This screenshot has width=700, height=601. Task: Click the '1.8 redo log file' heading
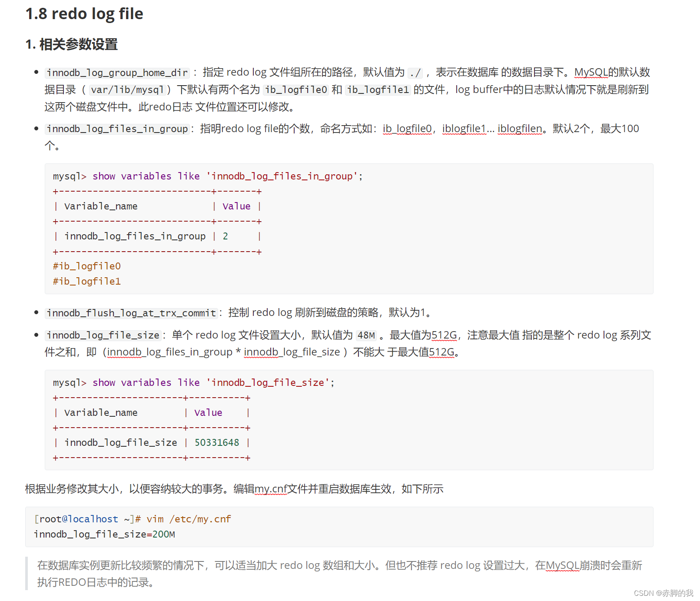point(84,14)
